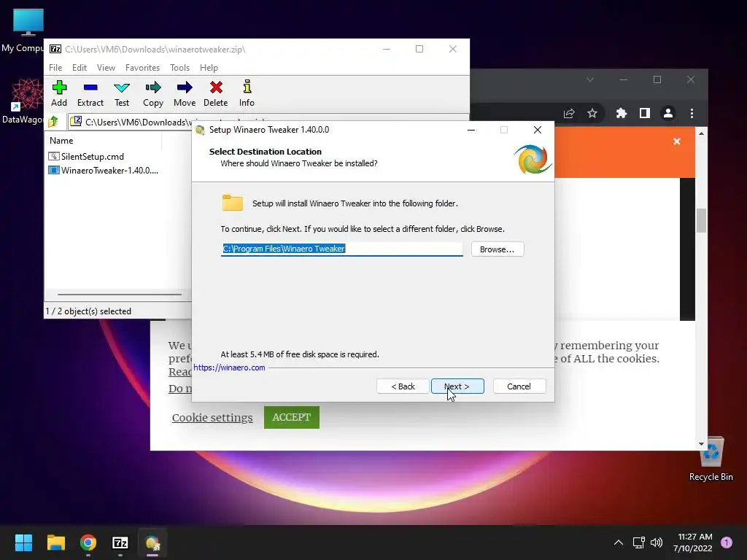Click Chrome page vertical scrollbar thumb
747x560 pixels.
coord(701,220)
